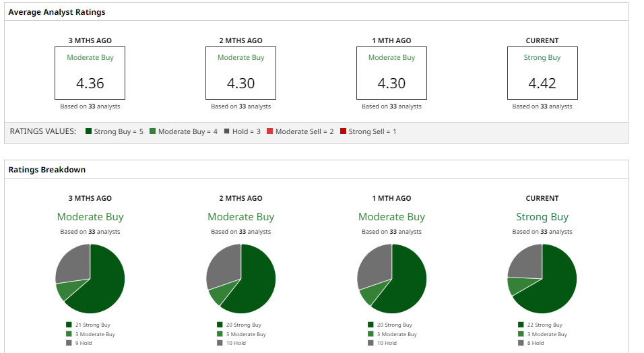644x353 pixels.
Task: Click the 'Strong Buy = 5' legend text
Action: click(119, 131)
